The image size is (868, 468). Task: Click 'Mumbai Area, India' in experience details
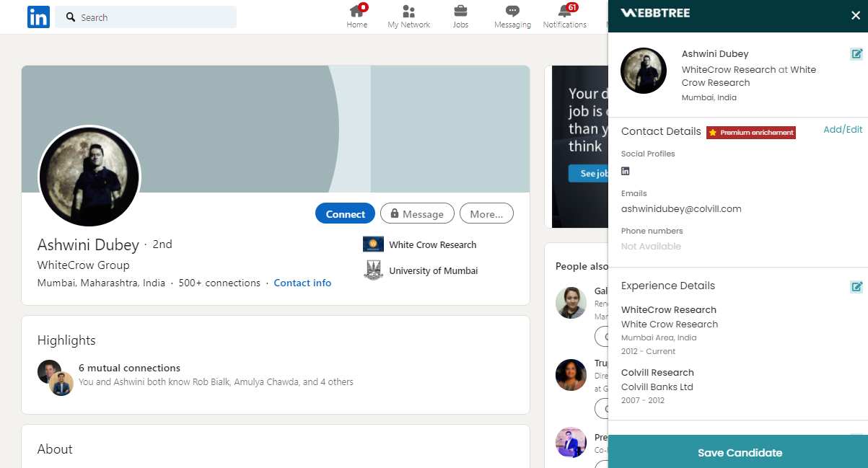click(659, 337)
